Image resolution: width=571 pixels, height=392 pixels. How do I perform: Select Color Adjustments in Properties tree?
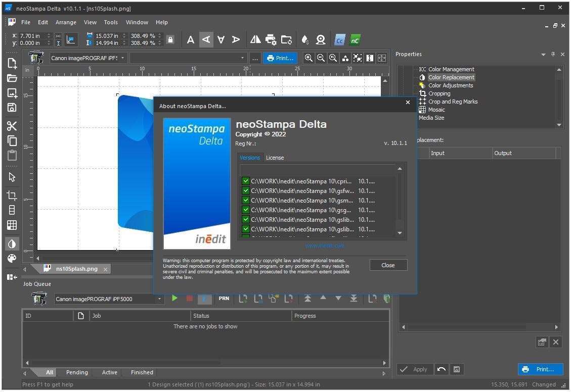tap(450, 85)
